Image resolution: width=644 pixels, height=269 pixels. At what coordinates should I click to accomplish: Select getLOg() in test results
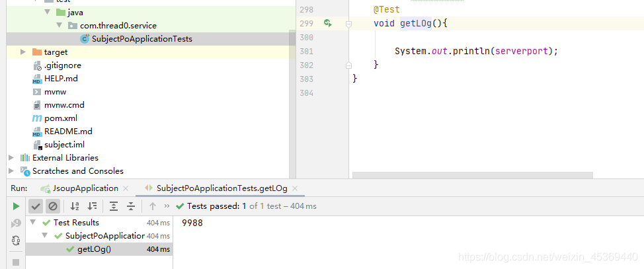pyautogui.click(x=94, y=249)
